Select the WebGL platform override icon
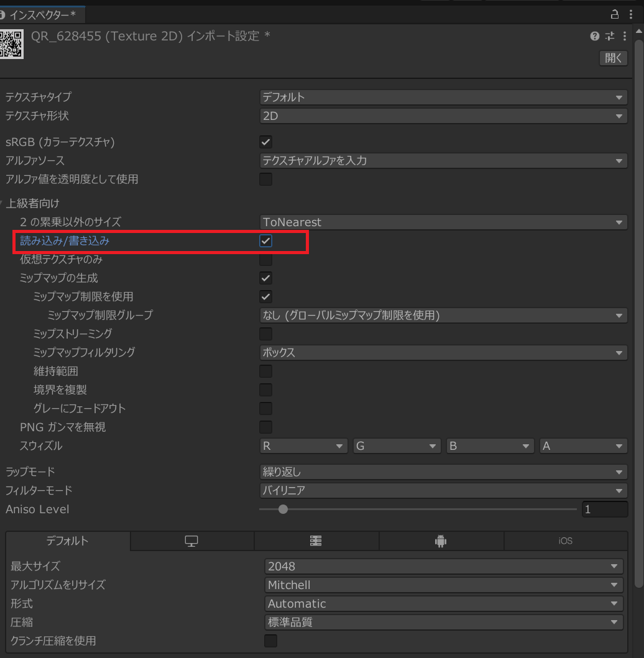644x658 pixels. pyautogui.click(x=316, y=541)
